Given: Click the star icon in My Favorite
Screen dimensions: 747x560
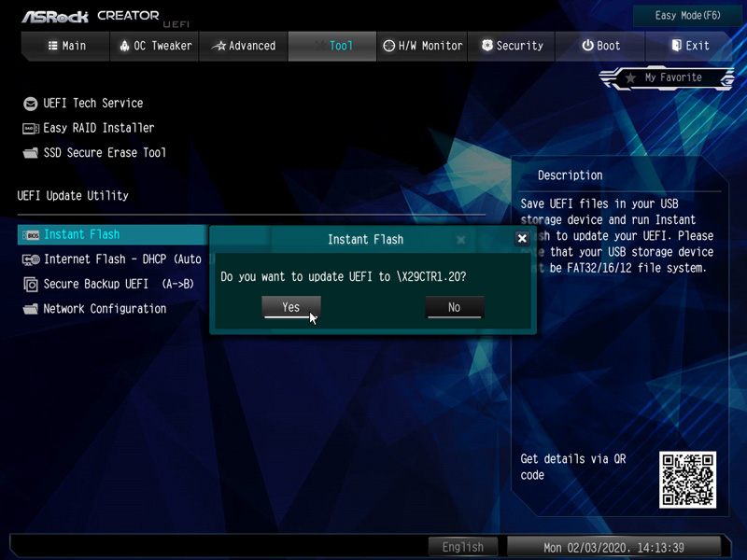Looking at the screenshot, I should (x=630, y=77).
